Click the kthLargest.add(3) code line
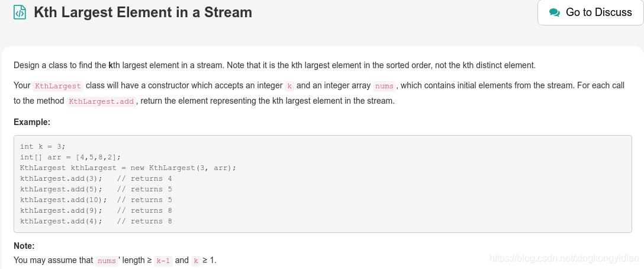The width and height of the screenshot is (644, 269). (96, 178)
